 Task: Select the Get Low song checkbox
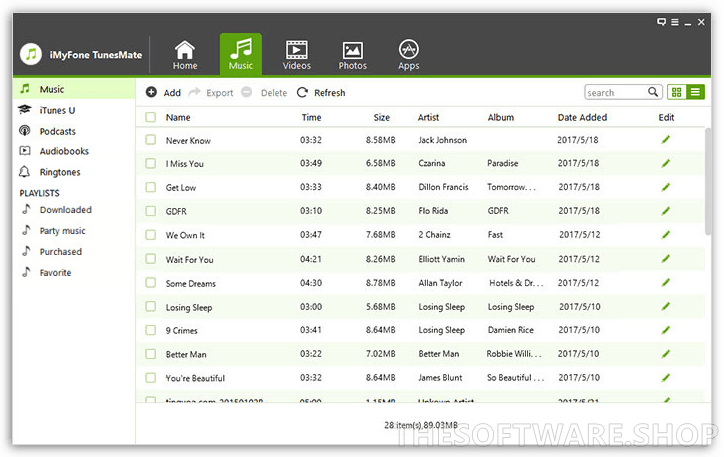(150, 187)
